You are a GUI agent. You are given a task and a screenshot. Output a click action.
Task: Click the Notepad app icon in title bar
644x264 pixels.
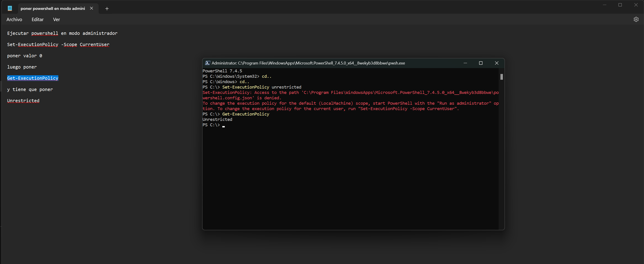click(x=10, y=8)
